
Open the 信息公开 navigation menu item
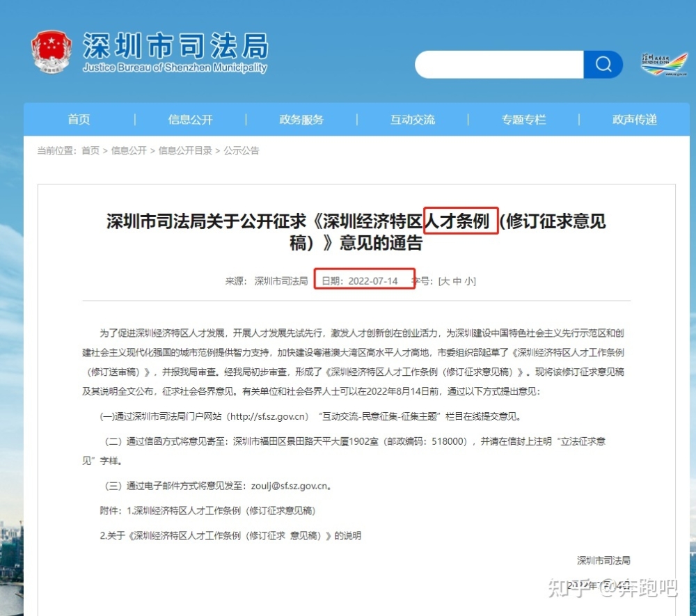click(191, 120)
